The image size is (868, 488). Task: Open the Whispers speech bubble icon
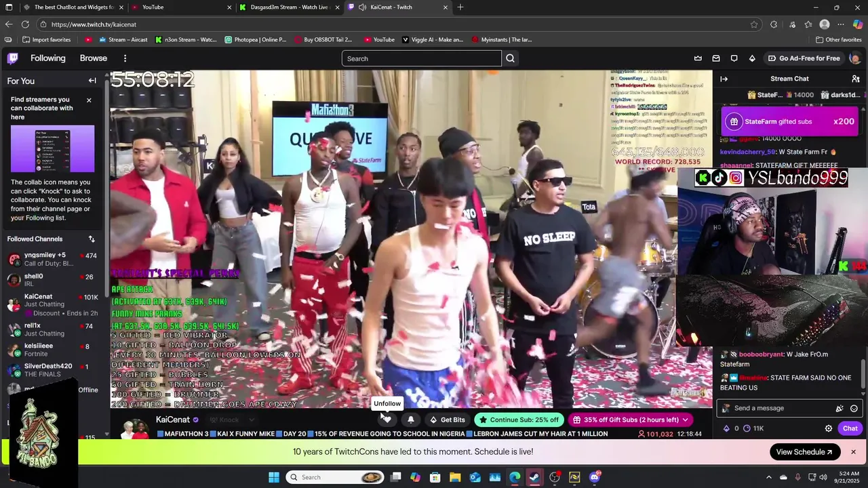(x=734, y=58)
